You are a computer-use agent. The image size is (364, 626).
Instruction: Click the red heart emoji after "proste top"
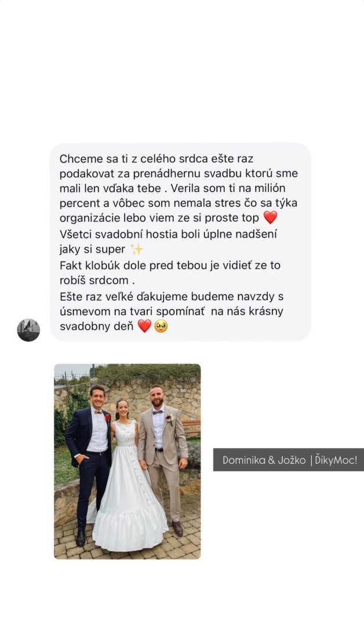tap(270, 217)
